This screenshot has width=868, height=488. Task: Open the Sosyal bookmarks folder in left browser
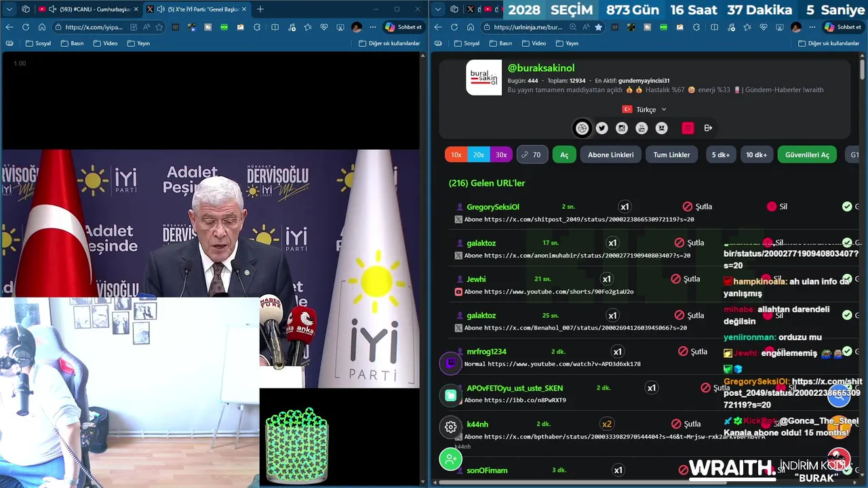[38, 43]
